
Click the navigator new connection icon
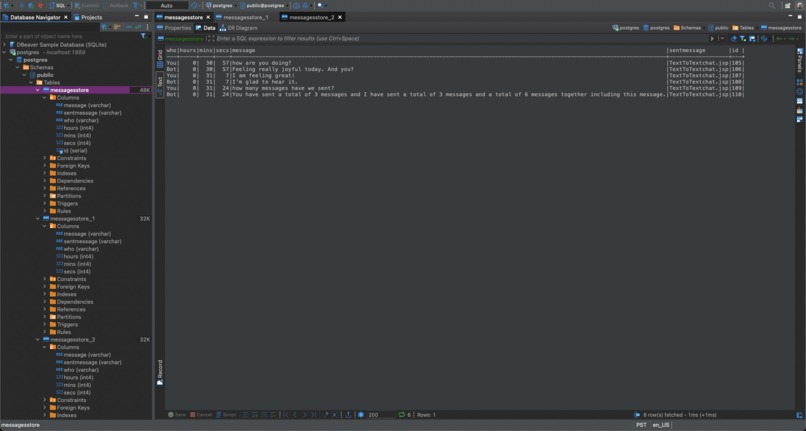point(105,27)
